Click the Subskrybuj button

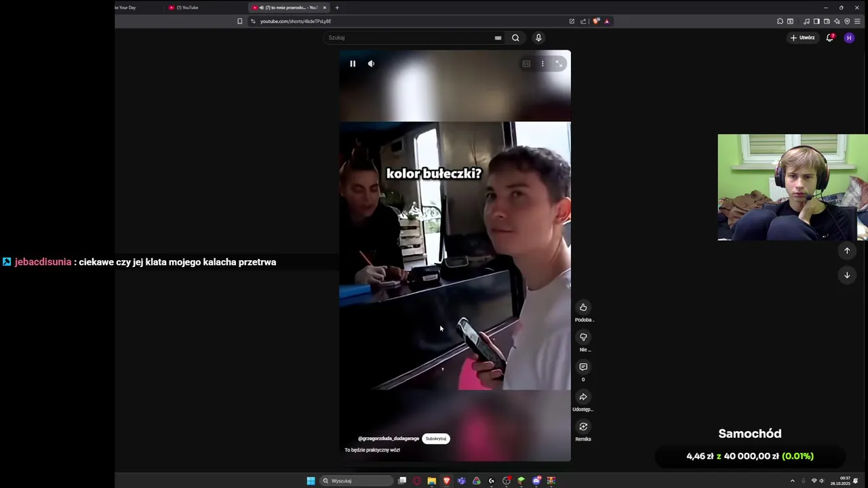[436, 439]
